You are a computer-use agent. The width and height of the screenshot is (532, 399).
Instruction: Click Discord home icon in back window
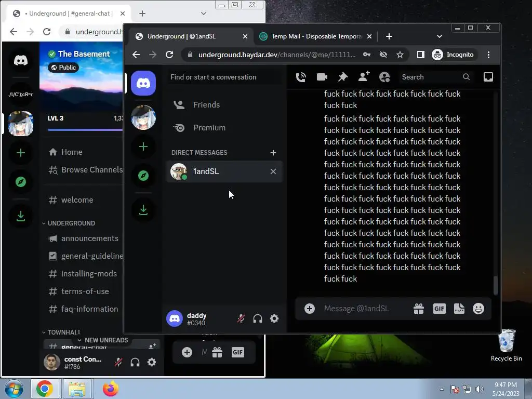point(21,60)
